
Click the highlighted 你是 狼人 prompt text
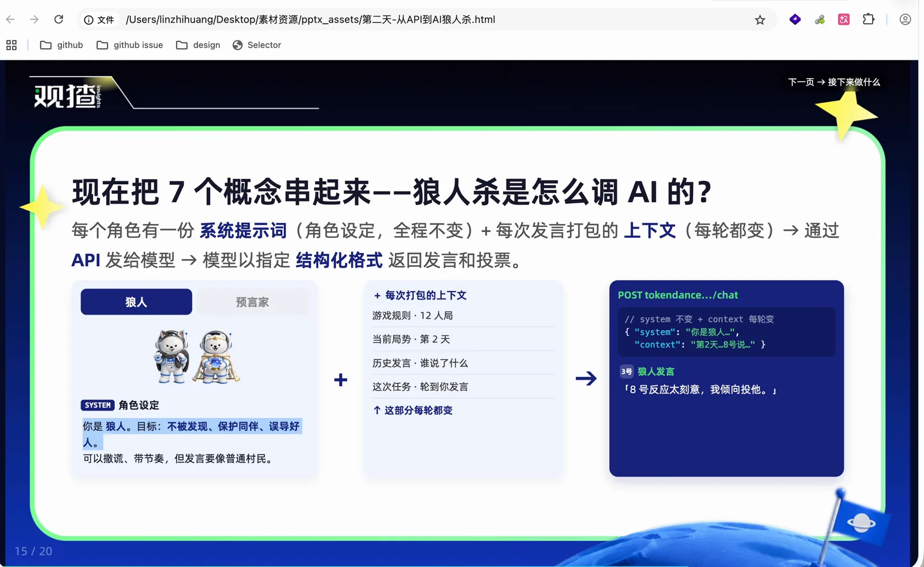192,434
